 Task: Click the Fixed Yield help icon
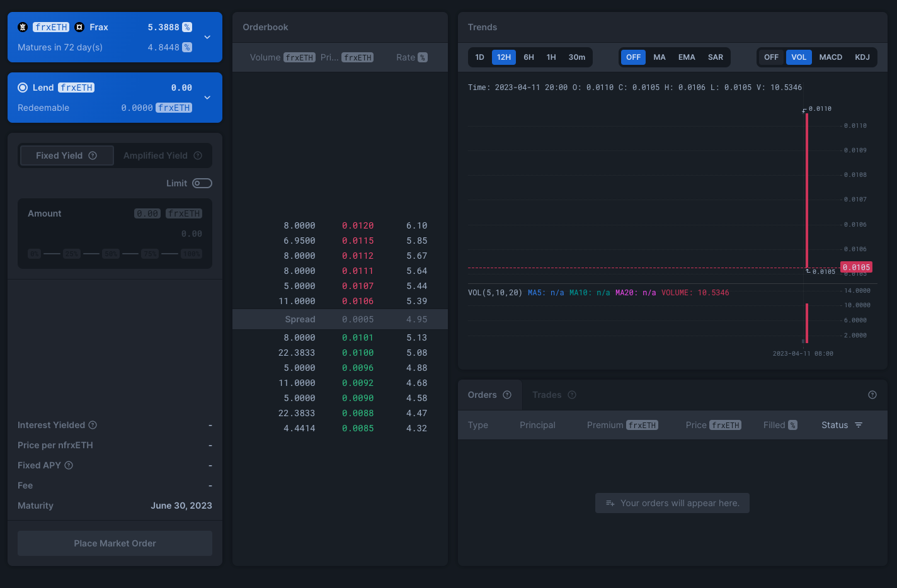coord(93,155)
